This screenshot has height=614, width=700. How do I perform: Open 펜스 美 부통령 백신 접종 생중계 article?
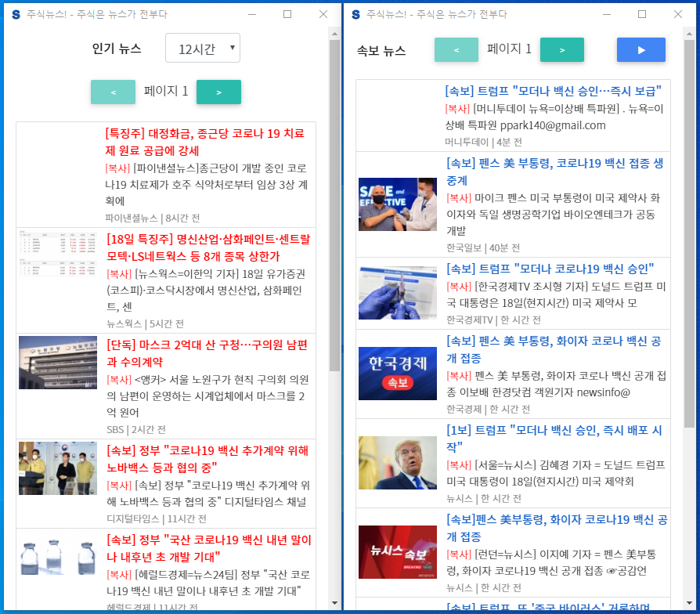tap(555, 172)
